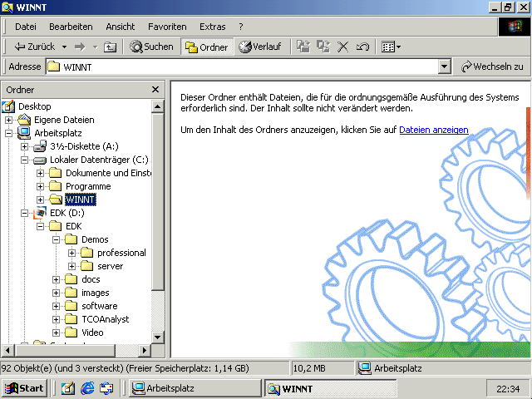Viewport: 532px width, 399px height.
Task: Click the Delete X toolbar icon
Action: click(343, 47)
